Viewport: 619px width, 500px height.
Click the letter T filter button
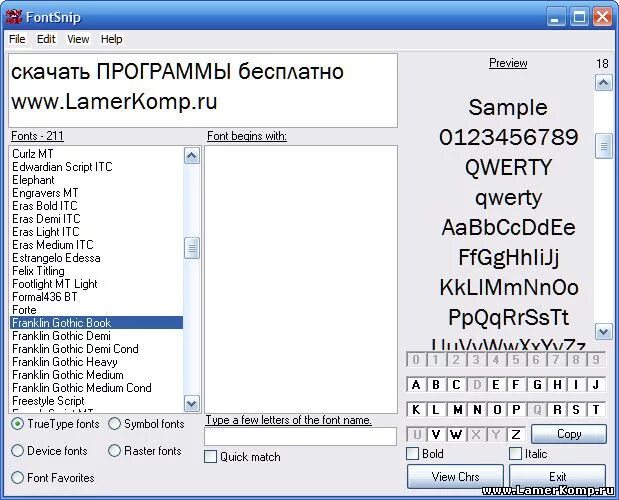click(x=596, y=410)
